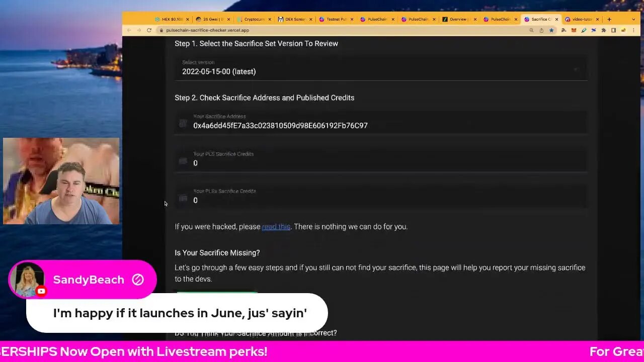The height and width of the screenshot is (362, 644).
Task: Go back to the previous page
Action: [129, 30]
